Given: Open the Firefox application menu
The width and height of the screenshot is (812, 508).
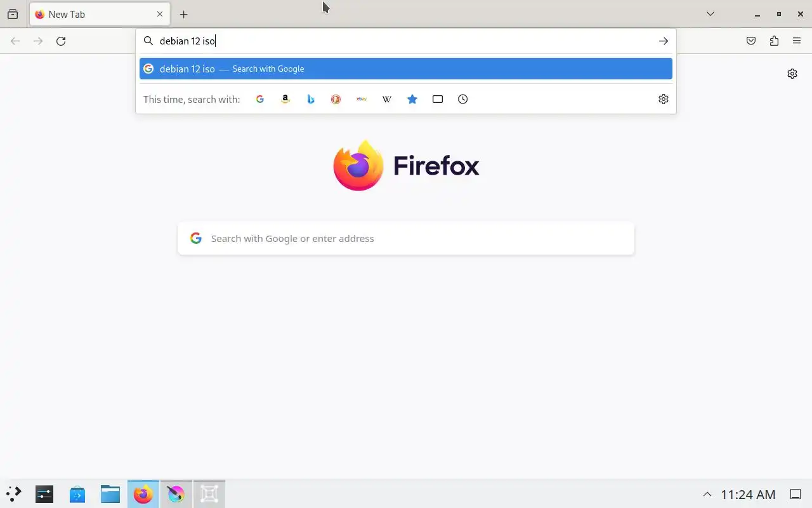Looking at the screenshot, I should pyautogui.click(x=797, y=41).
